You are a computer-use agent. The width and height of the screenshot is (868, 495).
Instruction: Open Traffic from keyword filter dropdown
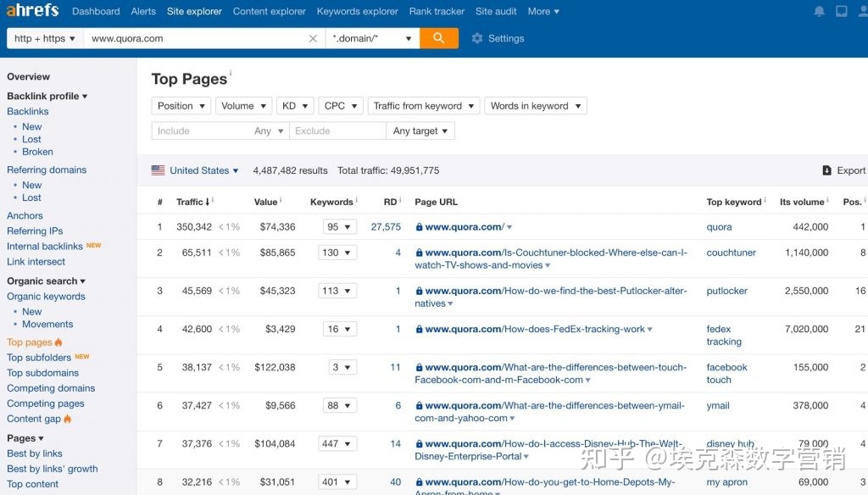[x=424, y=106]
